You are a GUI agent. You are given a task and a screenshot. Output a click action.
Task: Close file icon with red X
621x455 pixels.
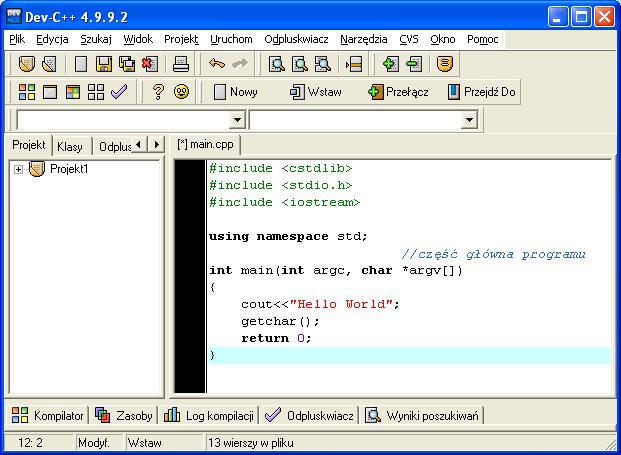pyautogui.click(x=150, y=64)
